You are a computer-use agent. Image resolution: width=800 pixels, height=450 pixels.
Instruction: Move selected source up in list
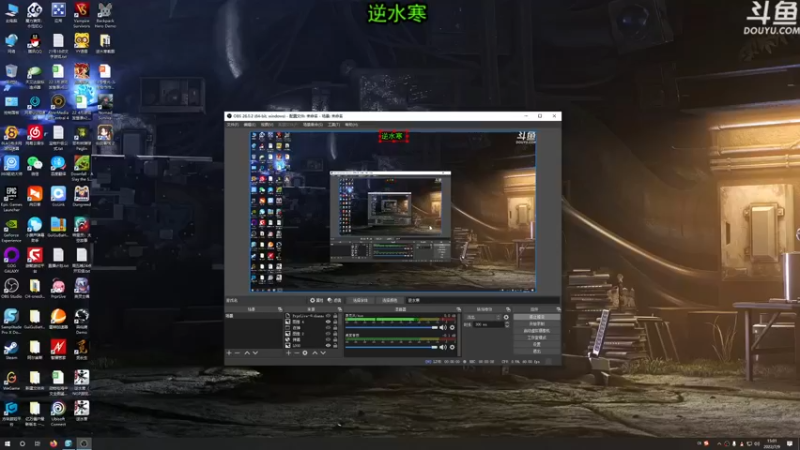[x=315, y=353]
